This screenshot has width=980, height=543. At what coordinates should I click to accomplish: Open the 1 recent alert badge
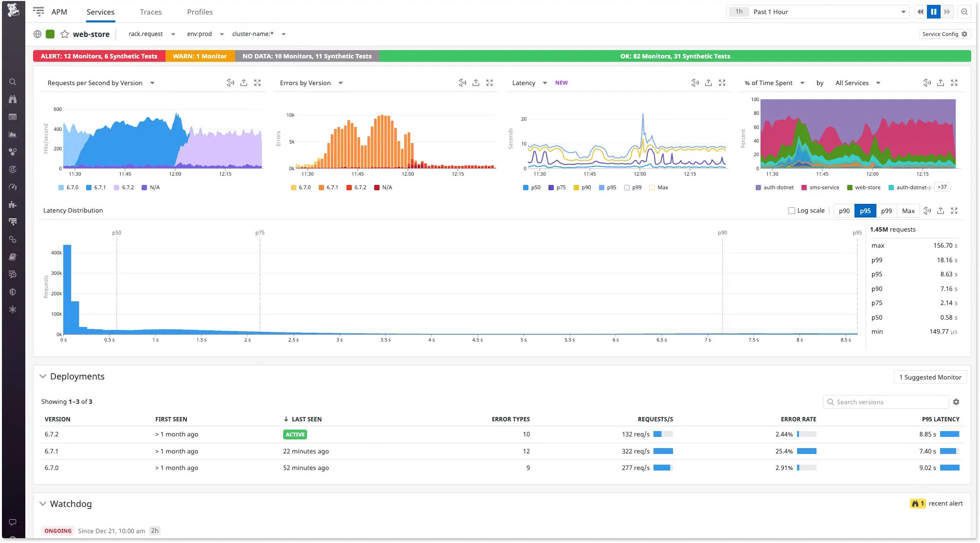click(x=917, y=504)
